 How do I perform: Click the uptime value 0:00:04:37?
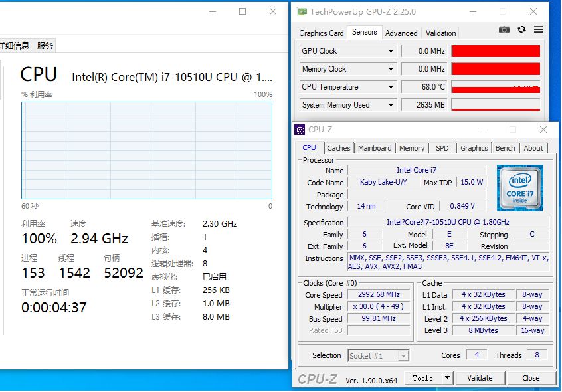coord(54,308)
